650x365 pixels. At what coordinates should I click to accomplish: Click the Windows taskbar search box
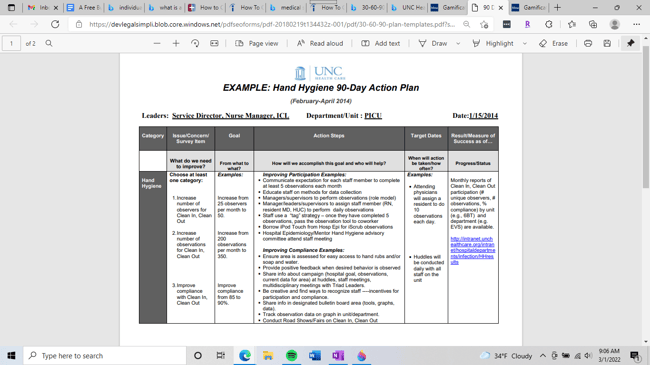pyautogui.click(x=104, y=355)
